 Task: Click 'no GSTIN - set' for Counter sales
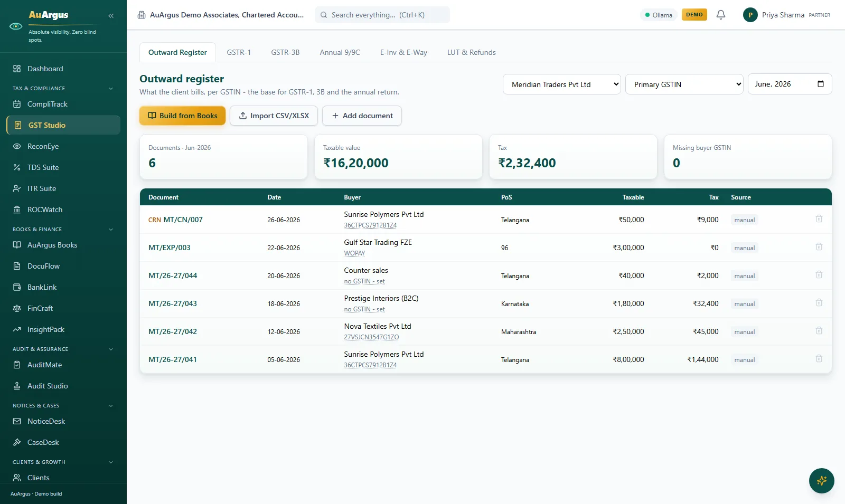[364, 281]
